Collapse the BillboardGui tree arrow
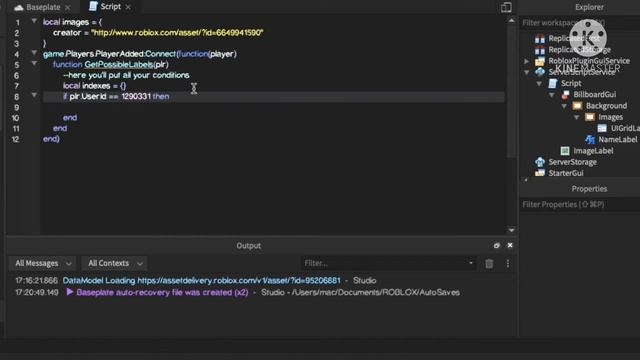Viewport: 640px width, 360px height. pos(552,95)
